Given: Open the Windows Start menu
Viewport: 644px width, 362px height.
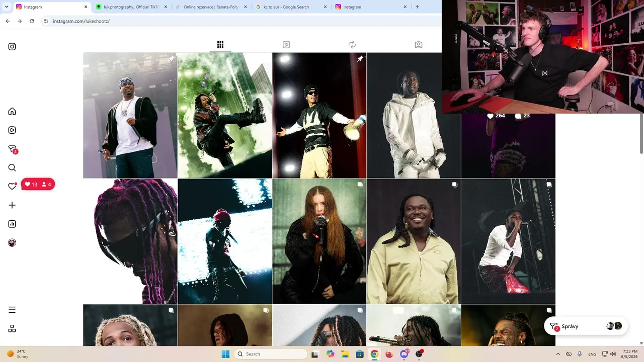Looking at the screenshot, I should 225,354.
